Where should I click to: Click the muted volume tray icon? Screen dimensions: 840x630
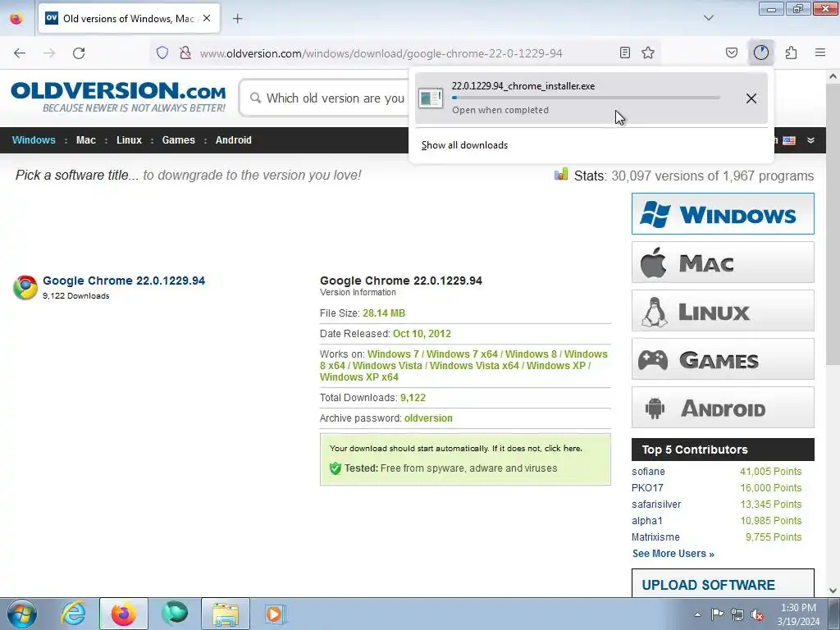pyautogui.click(x=757, y=614)
